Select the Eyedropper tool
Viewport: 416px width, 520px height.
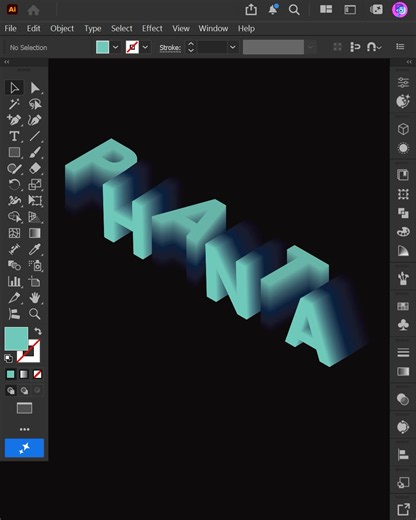tap(35, 249)
